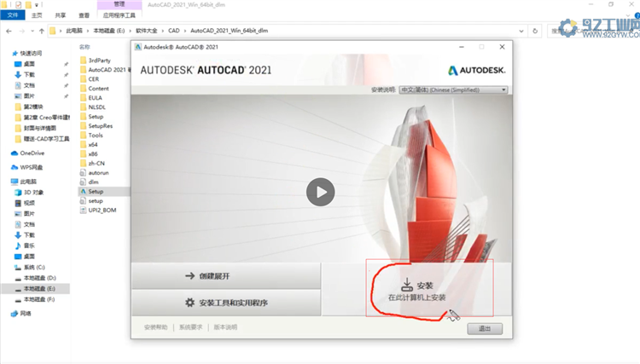Select the x86 folder
The image size is (640, 364).
tap(93, 154)
